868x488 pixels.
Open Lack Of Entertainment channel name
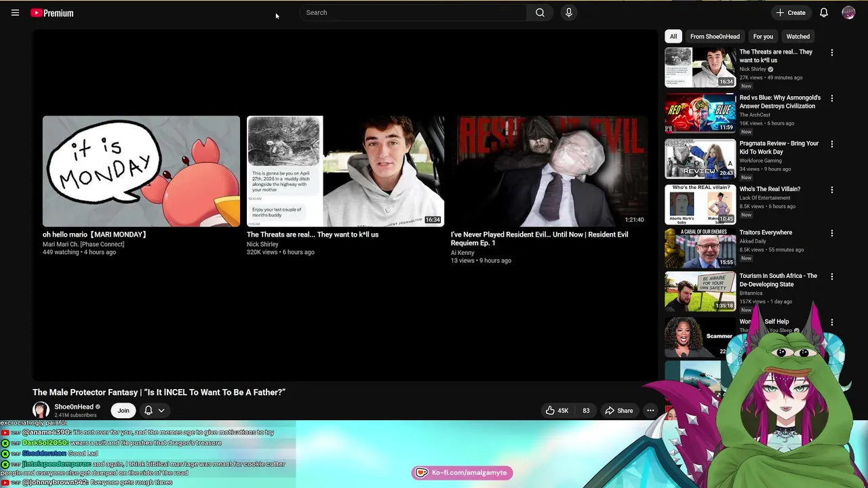pyautogui.click(x=765, y=198)
